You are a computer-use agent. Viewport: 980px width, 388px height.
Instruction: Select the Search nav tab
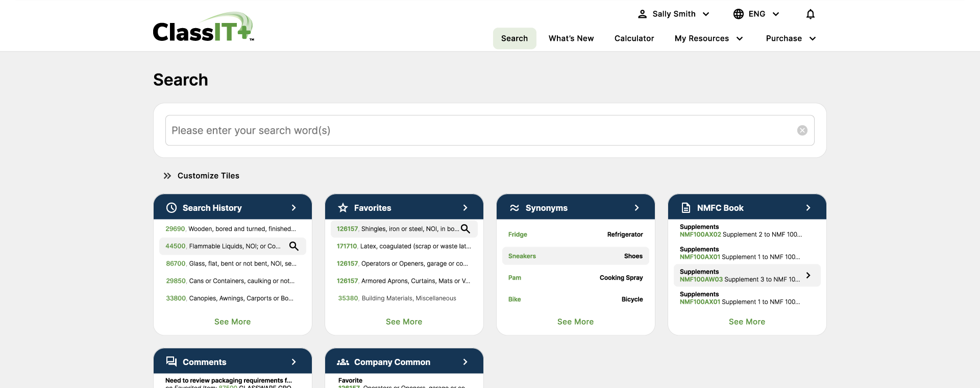click(x=514, y=38)
